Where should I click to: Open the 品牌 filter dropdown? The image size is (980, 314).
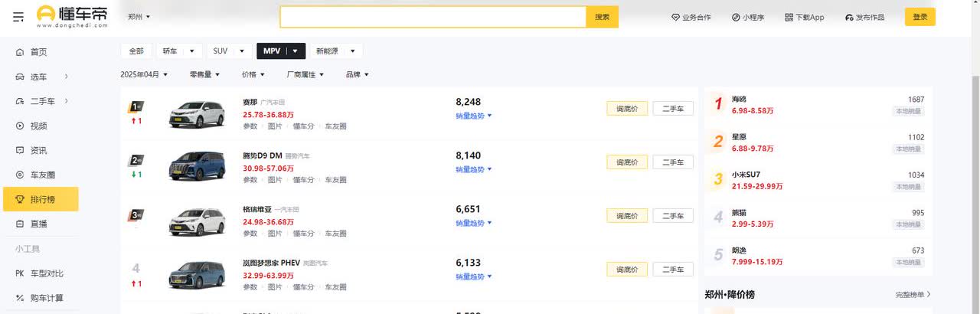click(x=357, y=74)
